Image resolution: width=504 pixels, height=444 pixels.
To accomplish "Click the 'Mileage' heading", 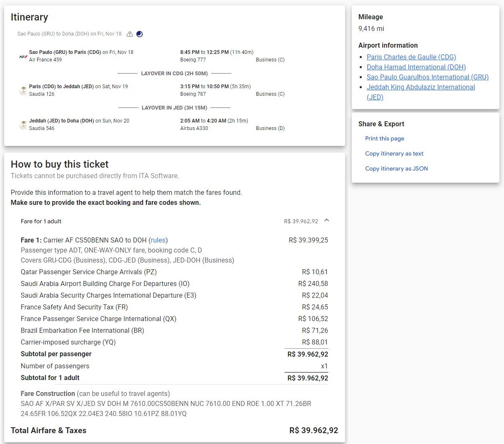I will click(x=371, y=17).
